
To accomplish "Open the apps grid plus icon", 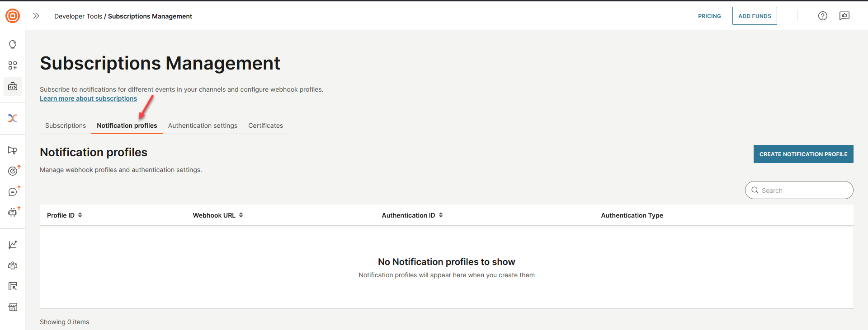I will click(x=13, y=65).
